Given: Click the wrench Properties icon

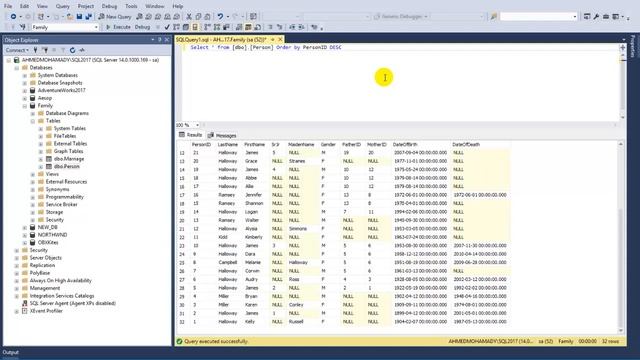Looking at the screenshot, I should tap(596, 17).
